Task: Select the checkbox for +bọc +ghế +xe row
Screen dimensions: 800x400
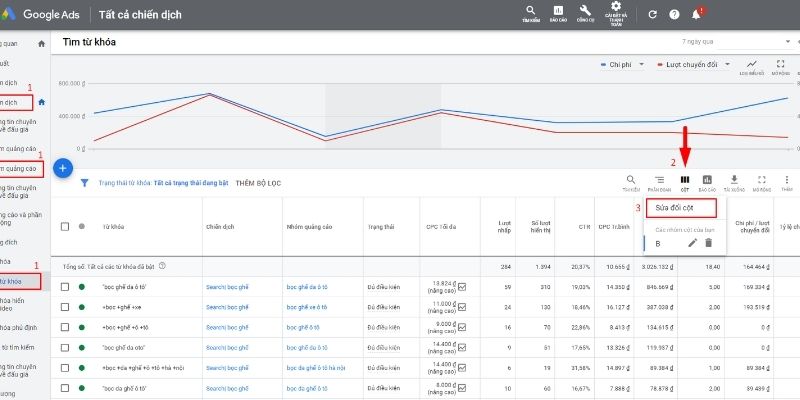Action: pos(65,307)
